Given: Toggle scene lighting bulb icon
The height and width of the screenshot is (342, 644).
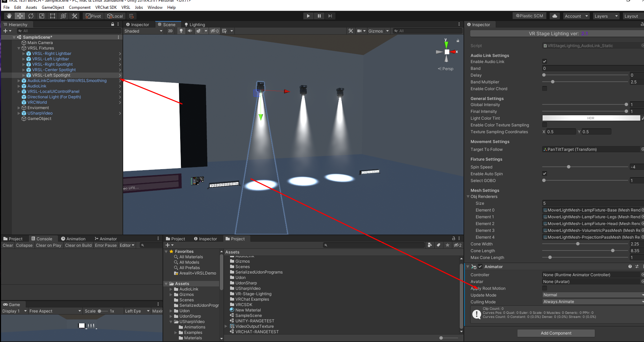Looking at the screenshot, I should tap(181, 31).
